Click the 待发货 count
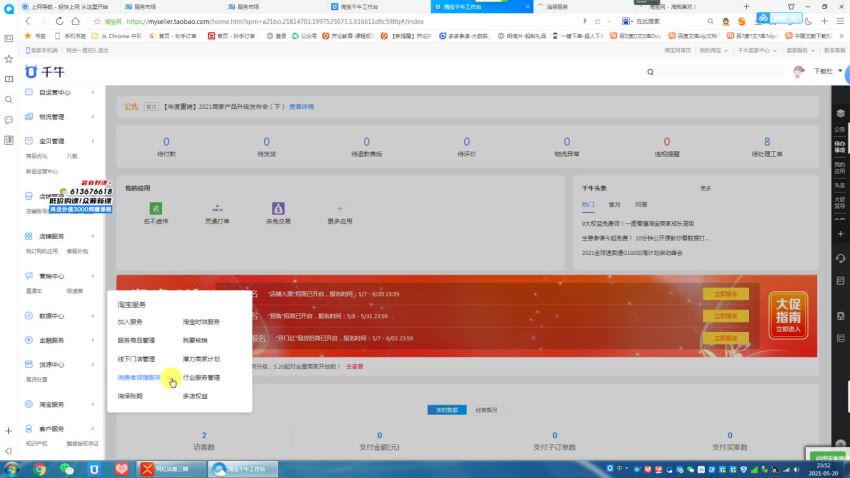850x478 pixels. click(x=266, y=141)
